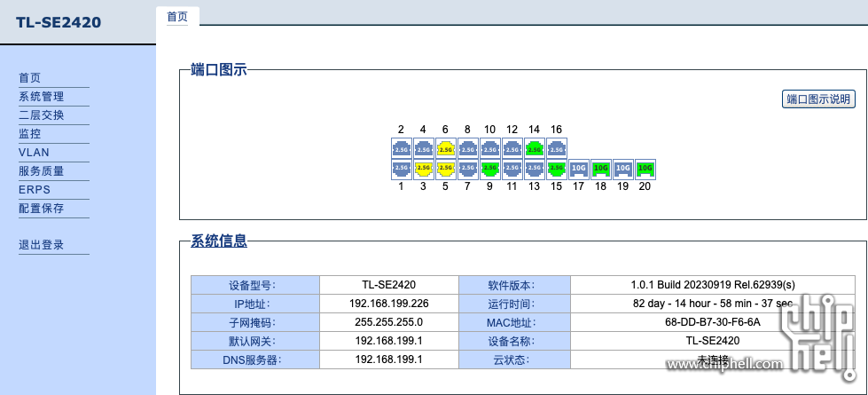Click the 系统信息 section heading
The image size is (868, 395).
219,241
